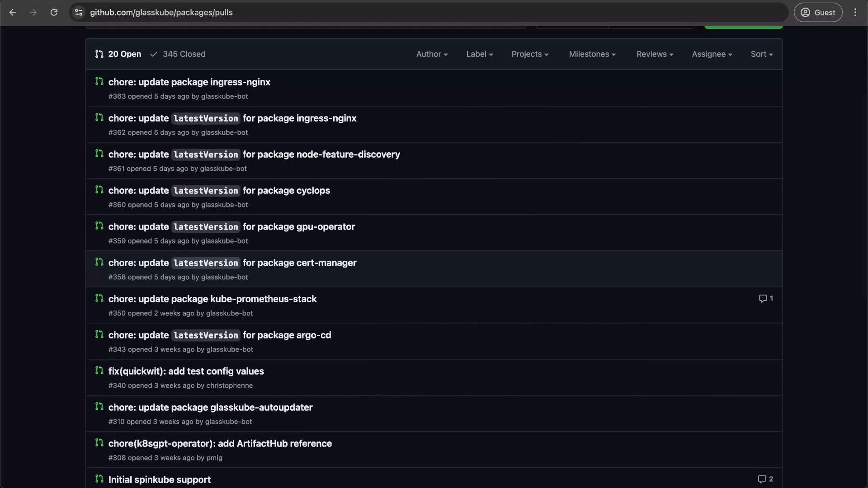Click pull request icon for argo-cd row
868x488 pixels.
(x=99, y=334)
